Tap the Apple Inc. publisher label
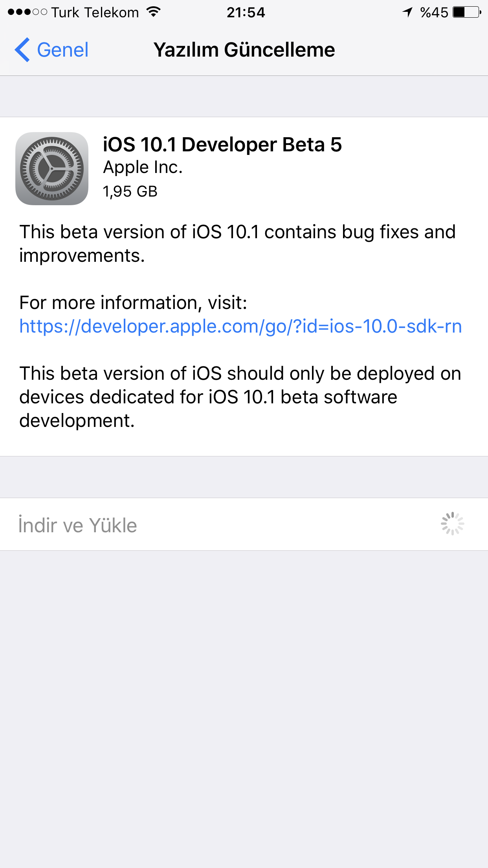Viewport: 488px width, 868px height. 143,167
